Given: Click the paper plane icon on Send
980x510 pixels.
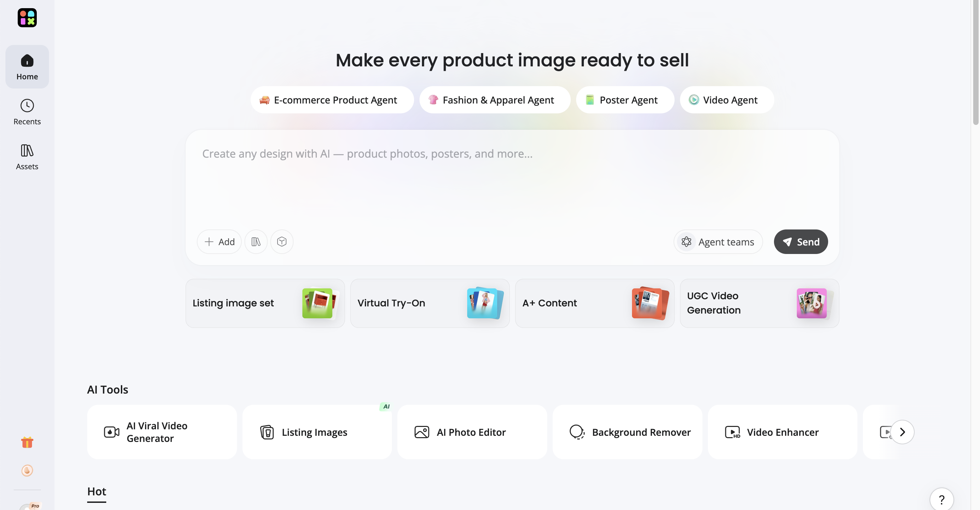Looking at the screenshot, I should coord(787,242).
